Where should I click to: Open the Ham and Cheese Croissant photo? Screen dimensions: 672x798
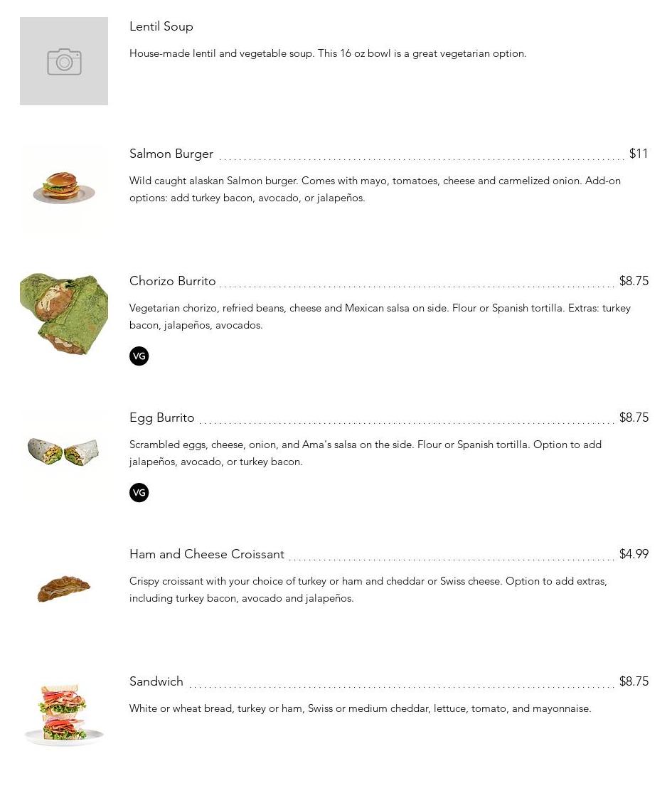(x=64, y=588)
